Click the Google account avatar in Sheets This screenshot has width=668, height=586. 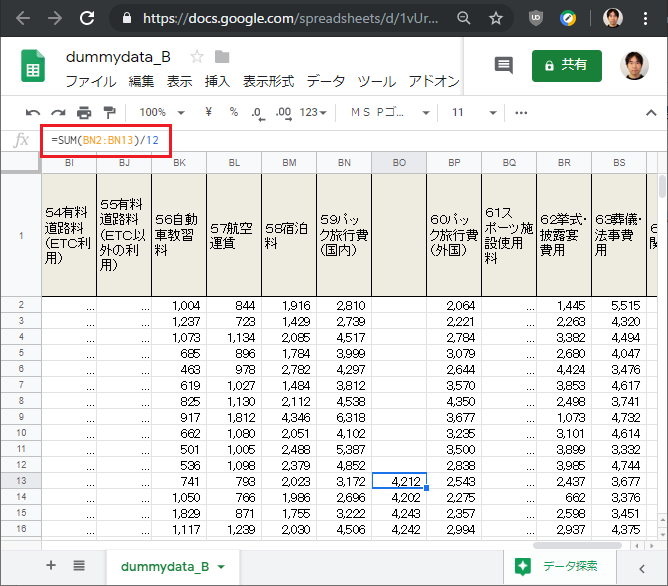[634, 66]
